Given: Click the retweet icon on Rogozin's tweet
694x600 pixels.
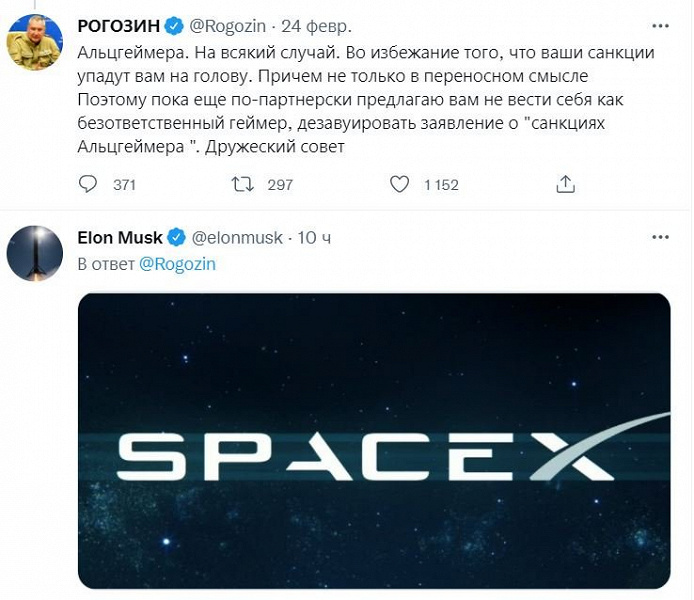Looking at the screenshot, I should (x=242, y=184).
